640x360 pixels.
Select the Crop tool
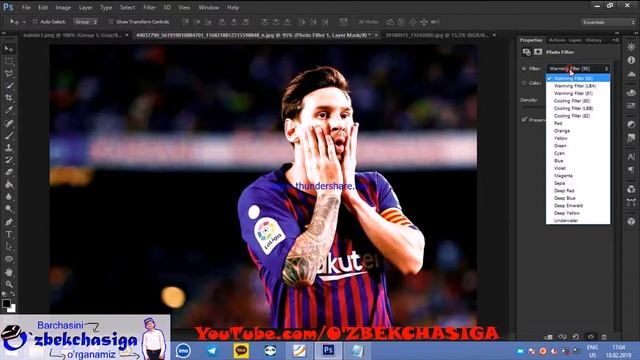coord(9,98)
